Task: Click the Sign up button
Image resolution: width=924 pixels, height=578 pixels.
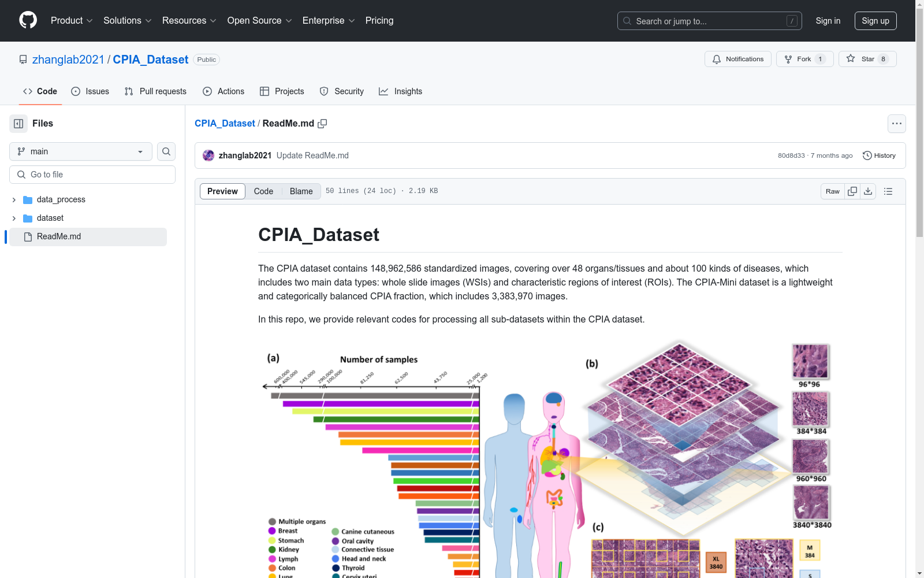Action: (x=875, y=21)
